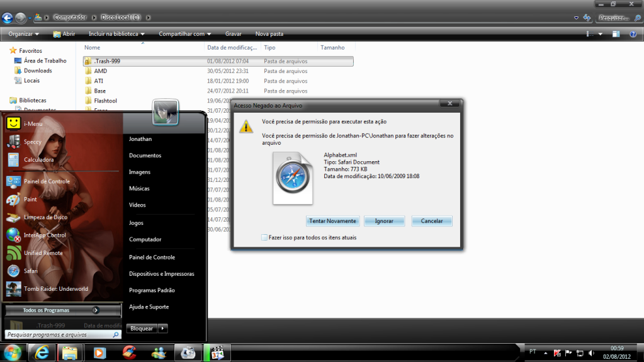Open Ajuda e Suporte

point(149,307)
